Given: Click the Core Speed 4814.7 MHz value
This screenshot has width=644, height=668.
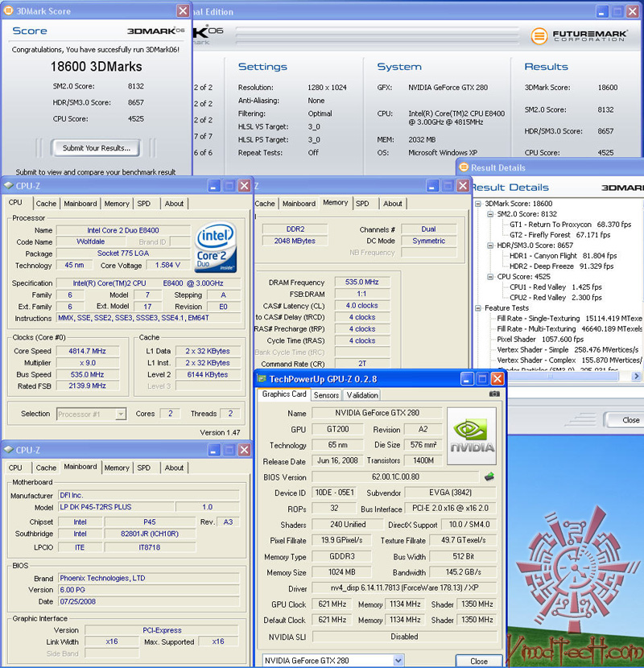Looking at the screenshot, I should tap(88, 351).
